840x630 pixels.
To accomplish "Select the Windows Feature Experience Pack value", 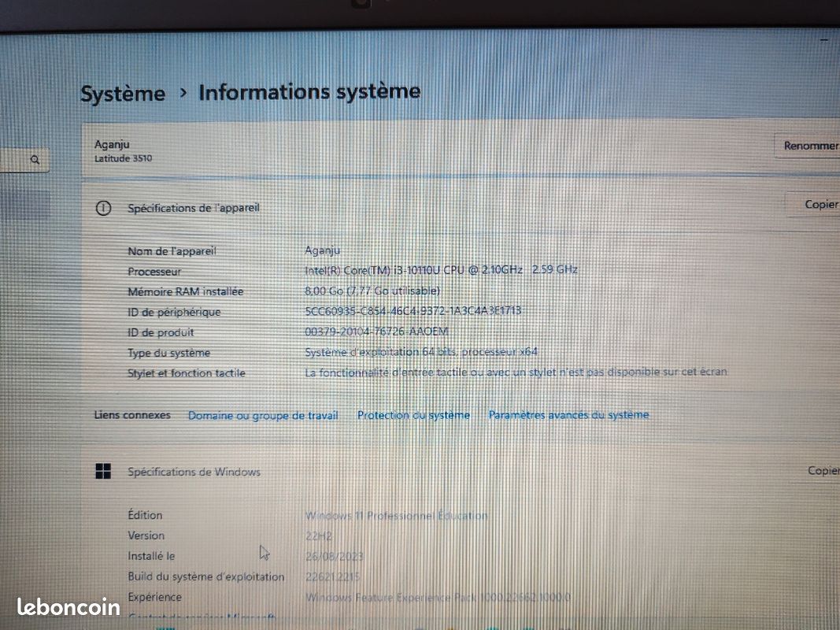I will (439, 598).
